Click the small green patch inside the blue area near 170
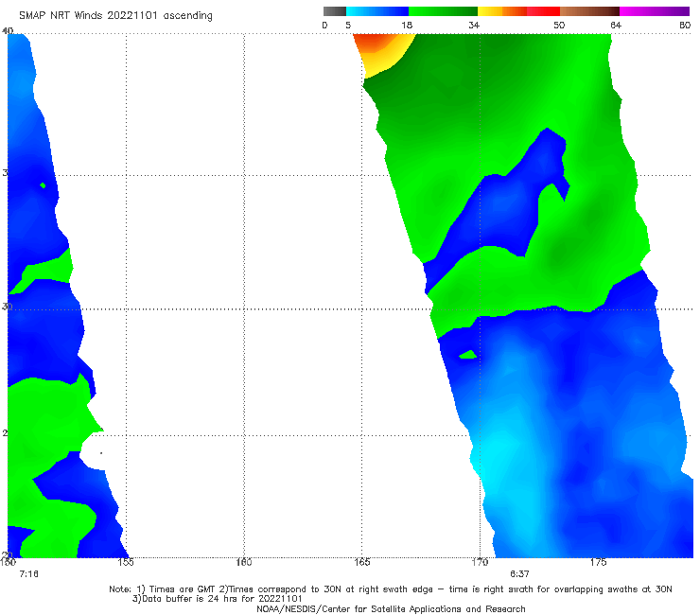700x615 pixels. 468,355
